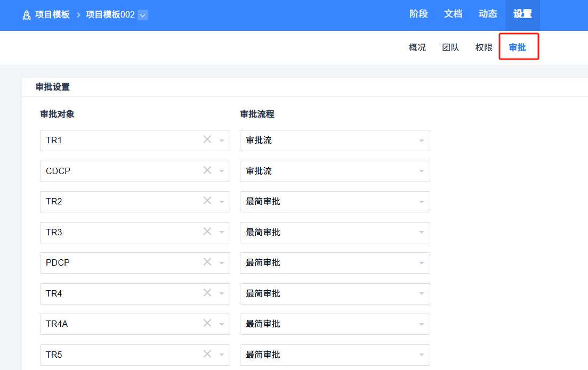Click the rocket logo icon in header
Viewport: 588px width, 370px height.
(27, 15)
